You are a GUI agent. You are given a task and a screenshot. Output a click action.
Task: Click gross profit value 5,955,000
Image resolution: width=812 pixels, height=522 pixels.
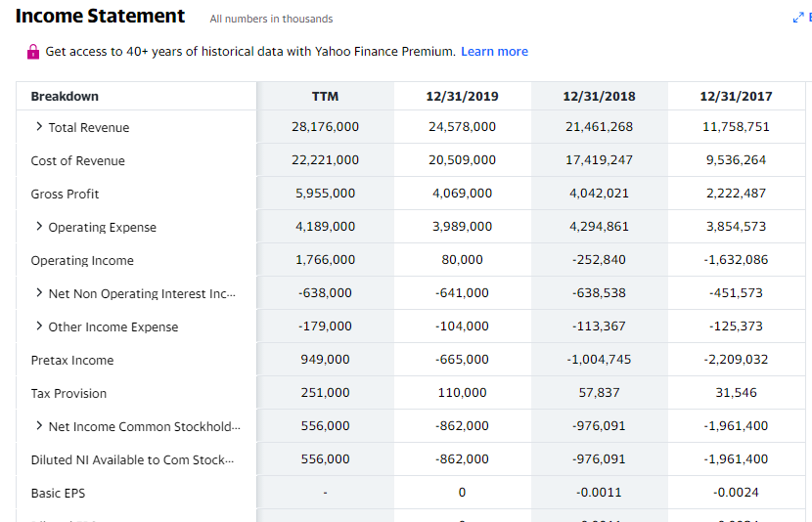click(x=325, y=193)
